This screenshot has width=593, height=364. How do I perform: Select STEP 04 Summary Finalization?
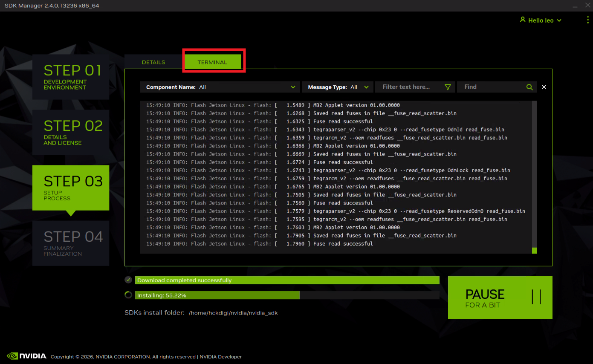click(x=71, y=243)
